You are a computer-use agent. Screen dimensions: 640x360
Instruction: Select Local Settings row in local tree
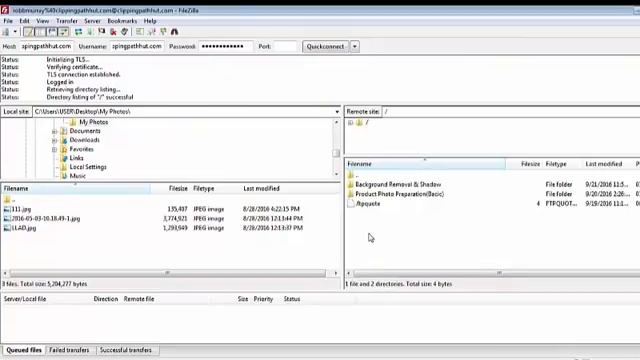[x=88, y=167]
